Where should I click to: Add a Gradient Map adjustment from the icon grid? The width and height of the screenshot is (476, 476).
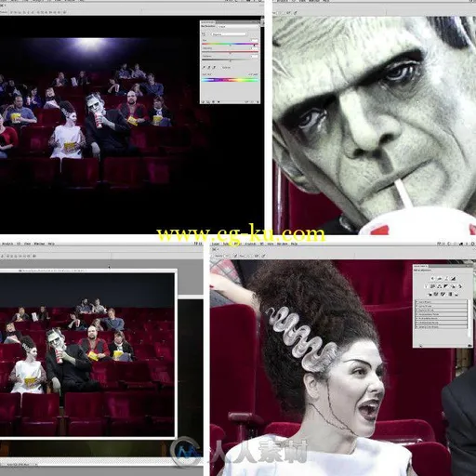coord(450,294)
